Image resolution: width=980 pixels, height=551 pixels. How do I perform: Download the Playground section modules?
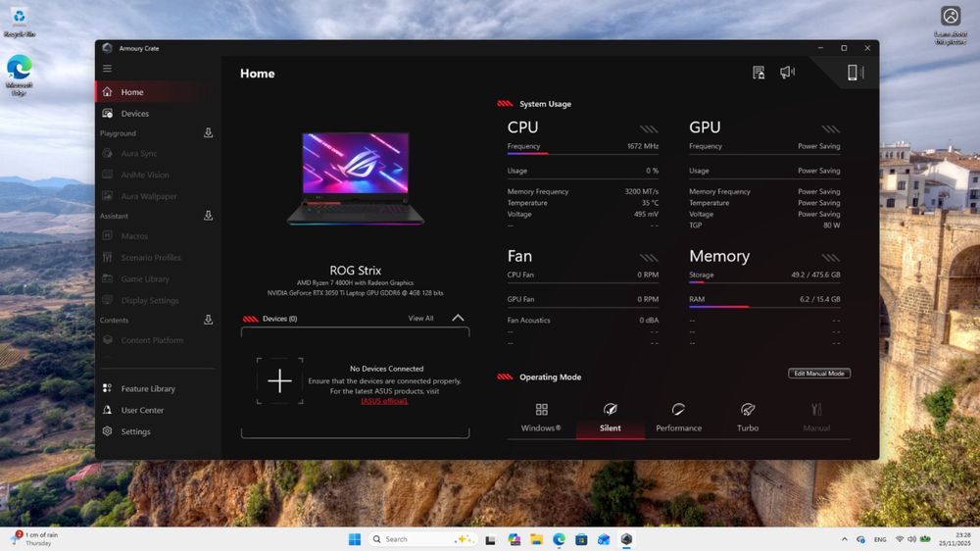(x=208, y=132)
